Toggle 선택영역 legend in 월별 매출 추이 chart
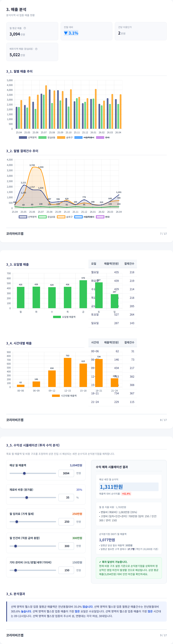The height and width of the screenshot is (644, 173). coord(28,137)
